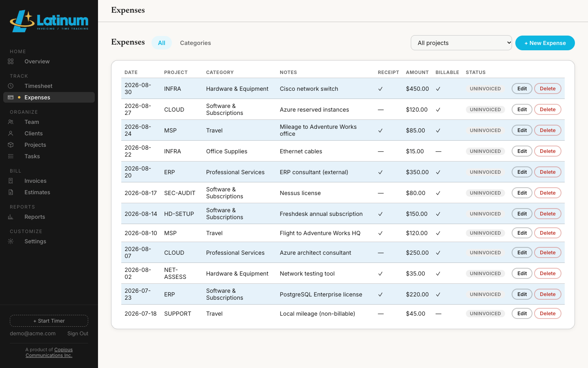Click the Estimates document icon
The width and height of the screenshot is (588, 368).
click(11, 192)
